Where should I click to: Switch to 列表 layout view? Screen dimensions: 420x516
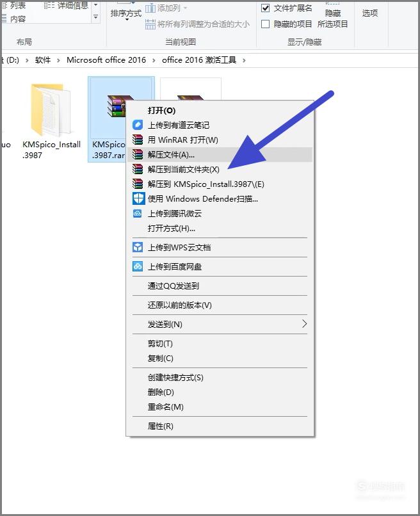tap(14, 6)
